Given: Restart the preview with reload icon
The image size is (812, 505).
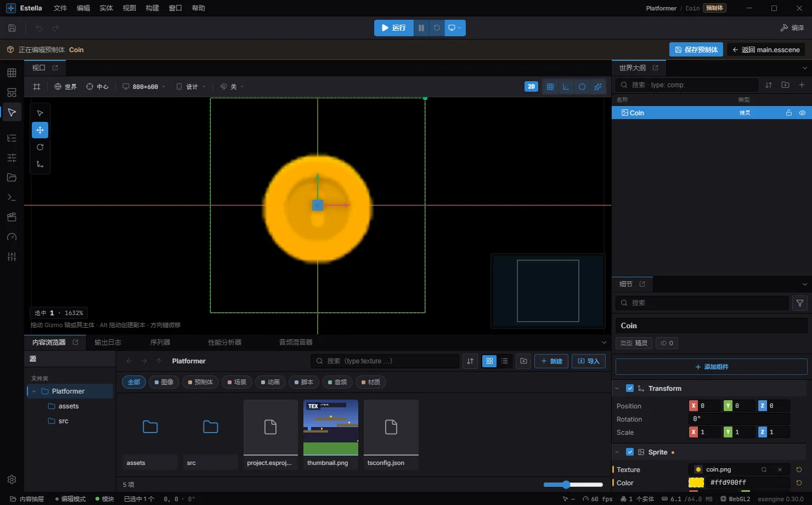Looking at the screenshot, I should tap(437, 28).
